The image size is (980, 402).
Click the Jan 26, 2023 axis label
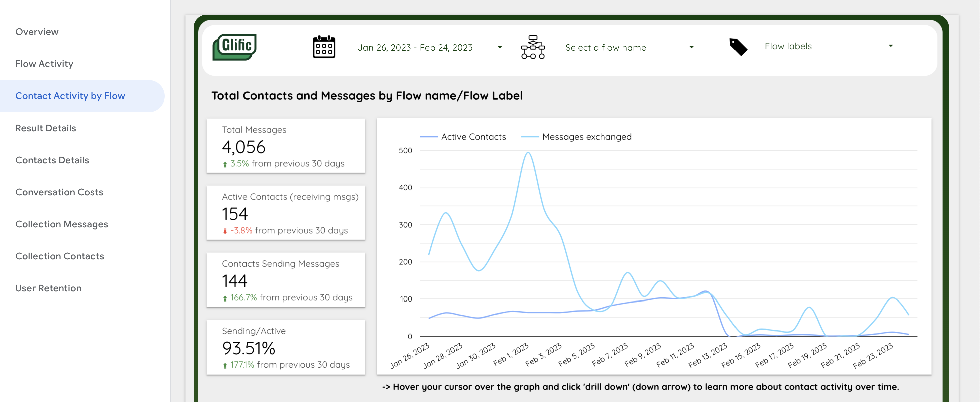(x=410, y=355)
